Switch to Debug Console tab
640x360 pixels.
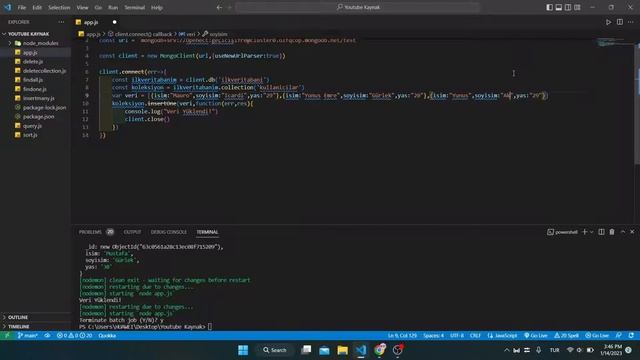(169, 232)
